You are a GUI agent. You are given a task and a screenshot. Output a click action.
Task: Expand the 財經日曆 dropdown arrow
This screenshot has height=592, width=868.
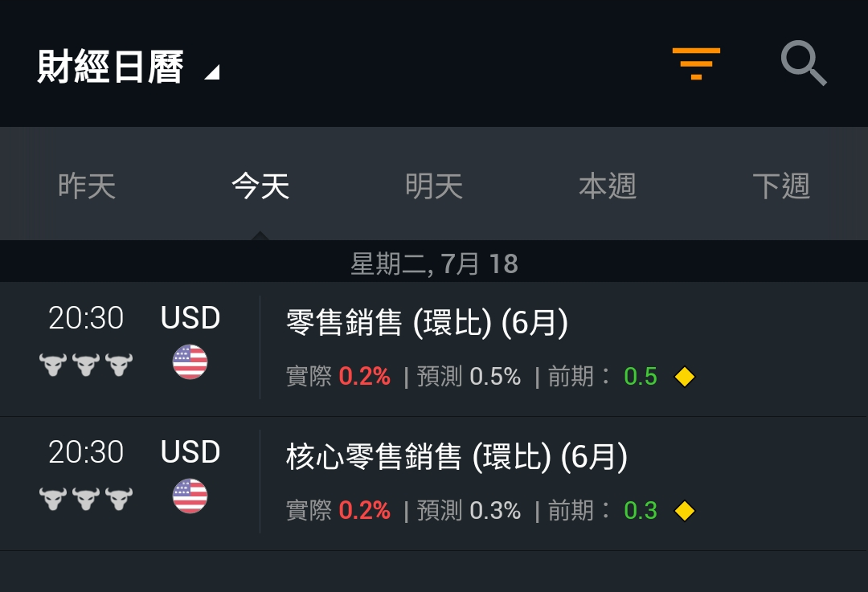(212, 72)
